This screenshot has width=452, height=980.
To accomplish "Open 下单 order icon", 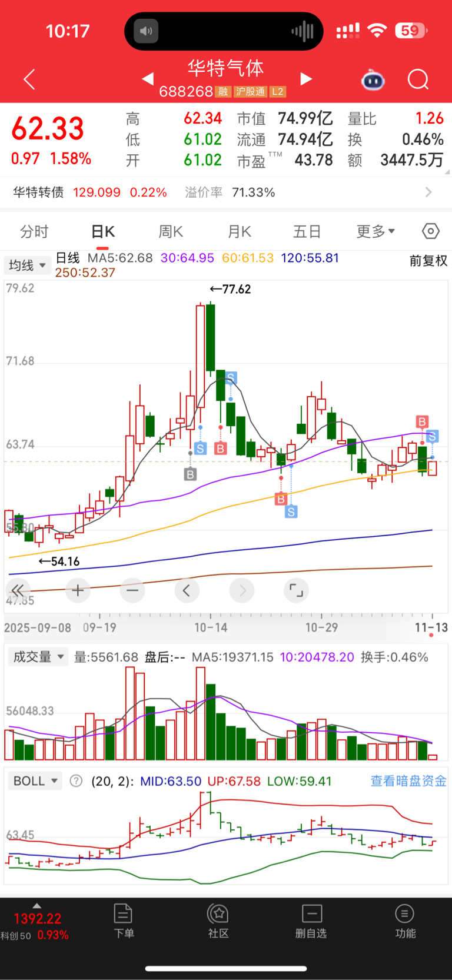I will click(124, 921).
